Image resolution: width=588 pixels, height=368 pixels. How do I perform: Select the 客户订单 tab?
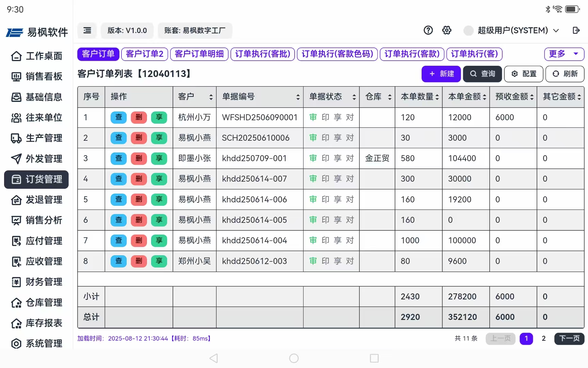(98, 54)
